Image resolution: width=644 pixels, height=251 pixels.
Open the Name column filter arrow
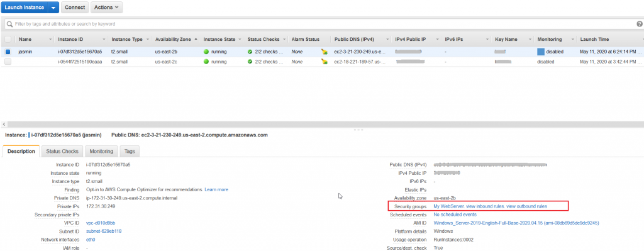[x=50, y=40]
